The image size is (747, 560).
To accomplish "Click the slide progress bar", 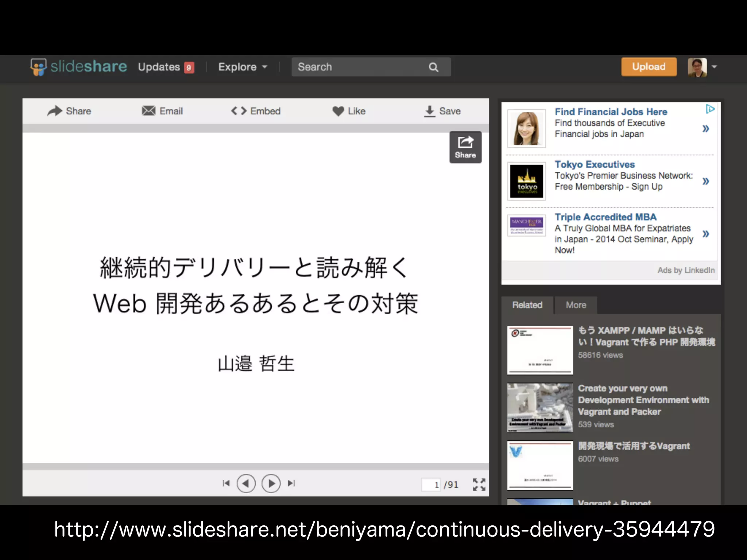I will click(256, 467).
